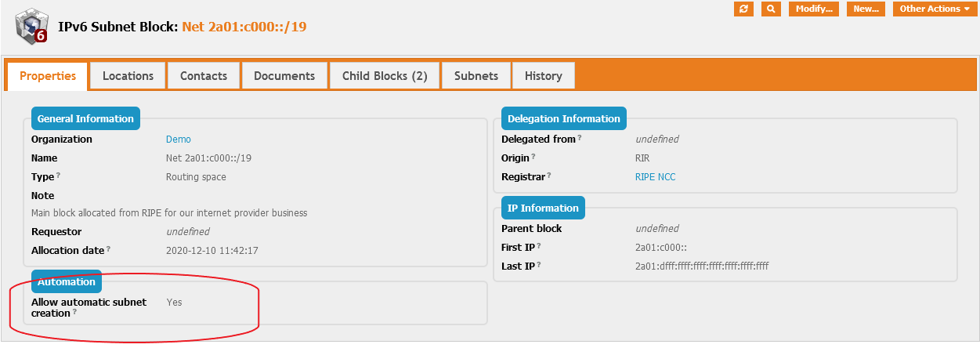The width and height of the screenshot is (980, 348).
Task: Show help tooltip next to Type
Action: click(x=59, y=176)
